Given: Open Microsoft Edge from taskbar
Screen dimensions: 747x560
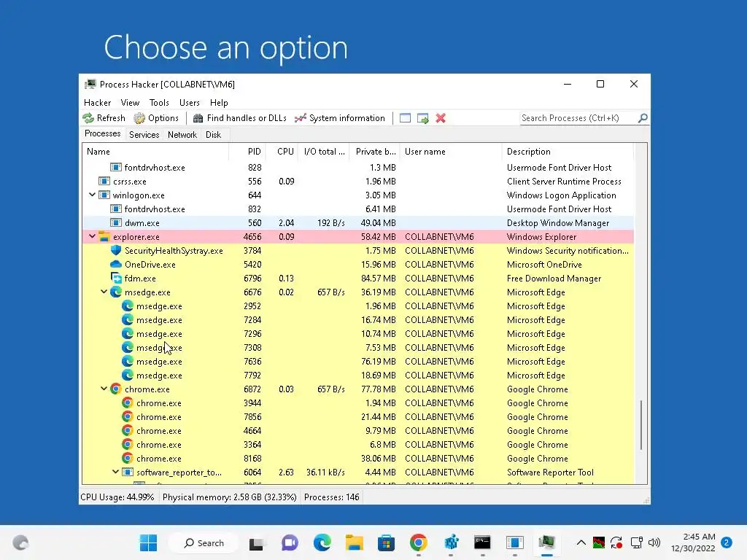Looking at the screenshot, I should [x=322, y=542].
